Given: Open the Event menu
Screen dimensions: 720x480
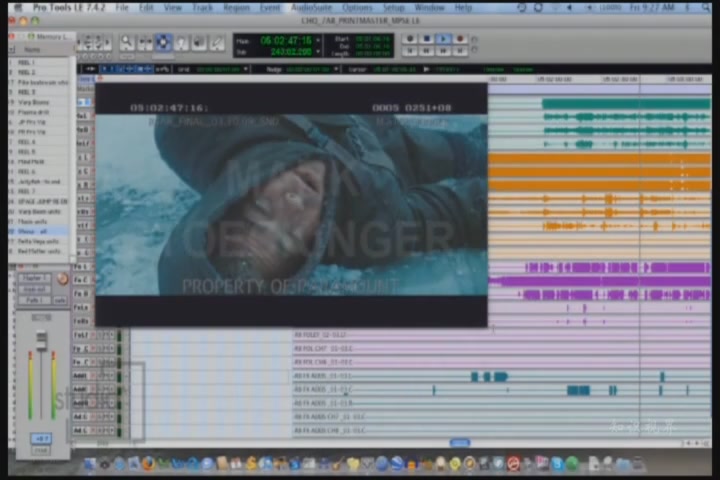Looking at the screenshot, I should click(270, 7).
